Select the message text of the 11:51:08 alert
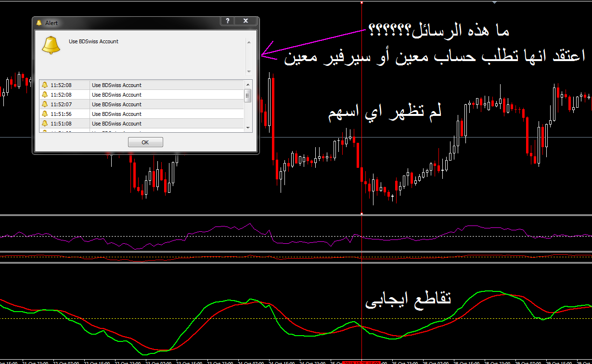 pos(116,124)
